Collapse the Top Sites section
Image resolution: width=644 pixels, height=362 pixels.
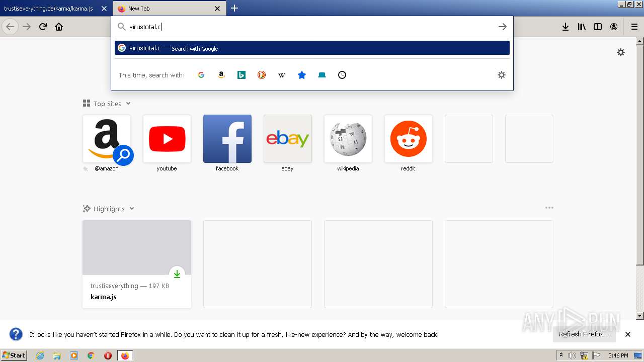coord(128,104)
